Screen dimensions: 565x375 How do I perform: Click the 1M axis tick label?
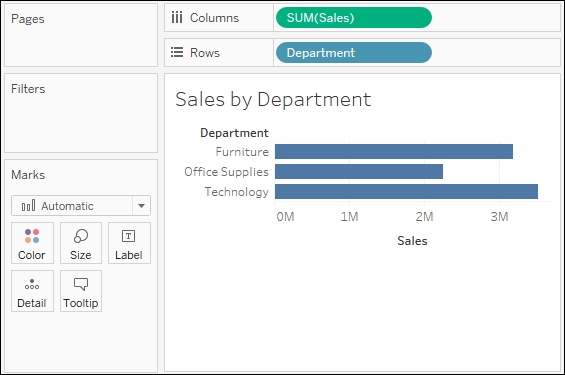[x=350, y=217]
